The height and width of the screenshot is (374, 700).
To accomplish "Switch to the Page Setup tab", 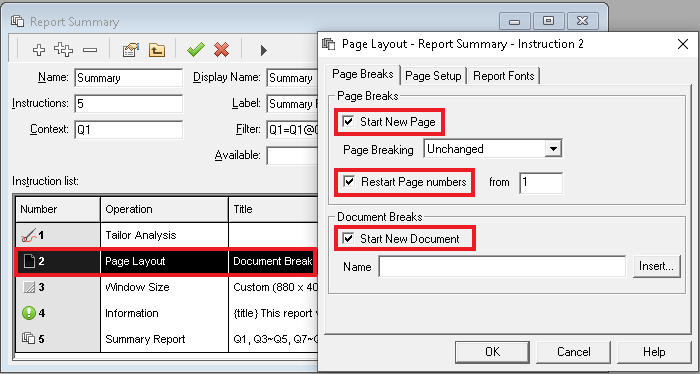I will [x=433, y=76].
